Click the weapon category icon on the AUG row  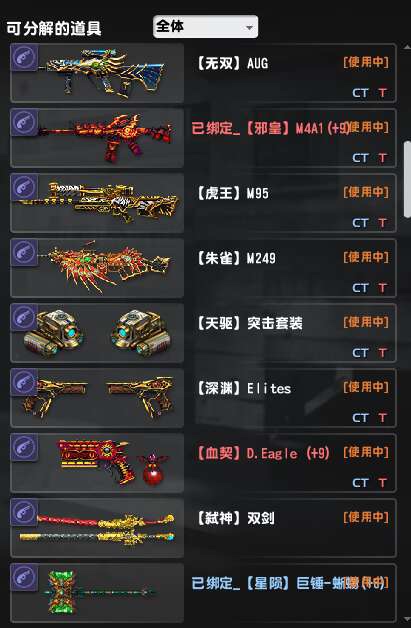(x=24, y=57)
